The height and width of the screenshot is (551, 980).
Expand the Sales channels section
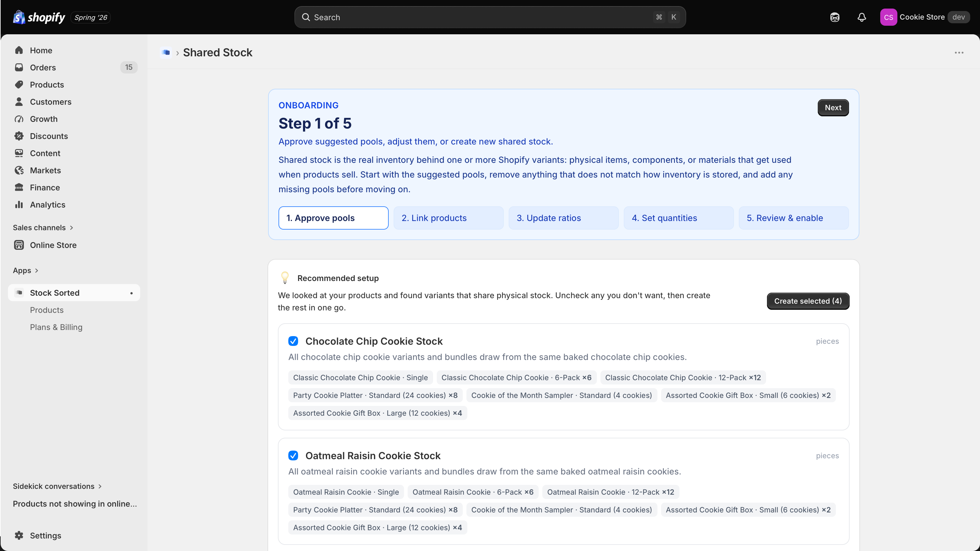click(x=43, y=227)
